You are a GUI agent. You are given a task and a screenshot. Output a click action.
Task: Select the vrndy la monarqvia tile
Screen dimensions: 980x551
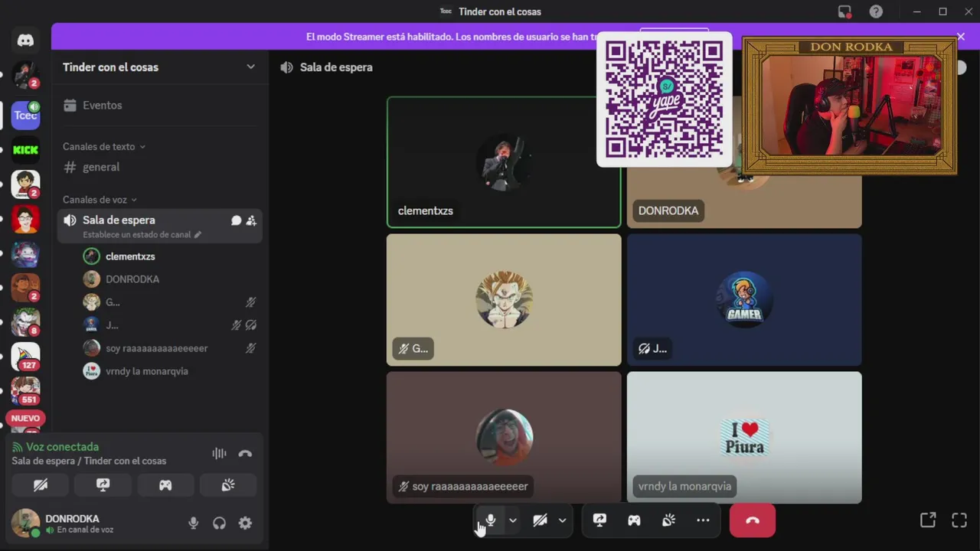point(744,438)
